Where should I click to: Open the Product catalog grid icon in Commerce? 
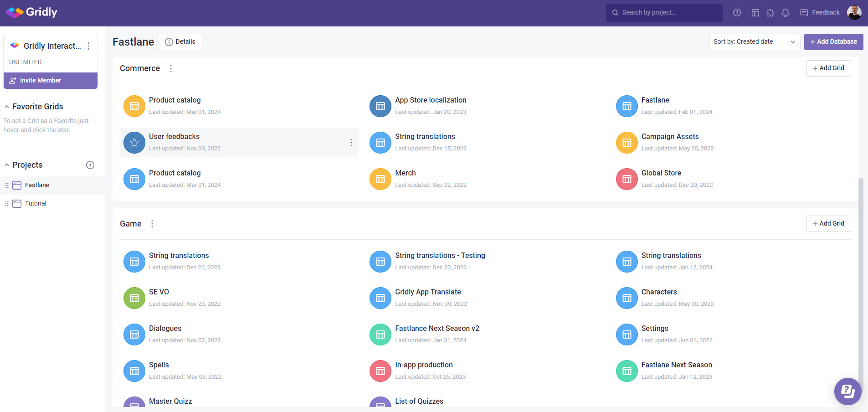134,106
